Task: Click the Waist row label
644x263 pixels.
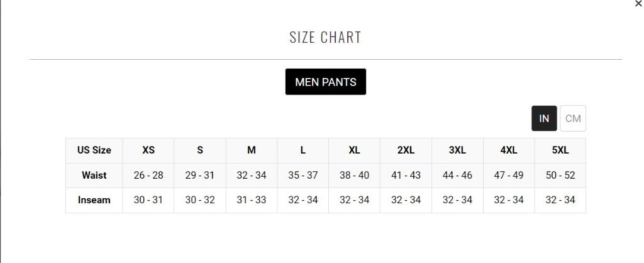Action: pyautogui.click(x=94, y=176)
